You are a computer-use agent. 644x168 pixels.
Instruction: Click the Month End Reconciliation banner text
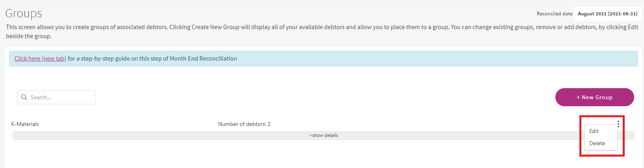click(x=203, y=59)
